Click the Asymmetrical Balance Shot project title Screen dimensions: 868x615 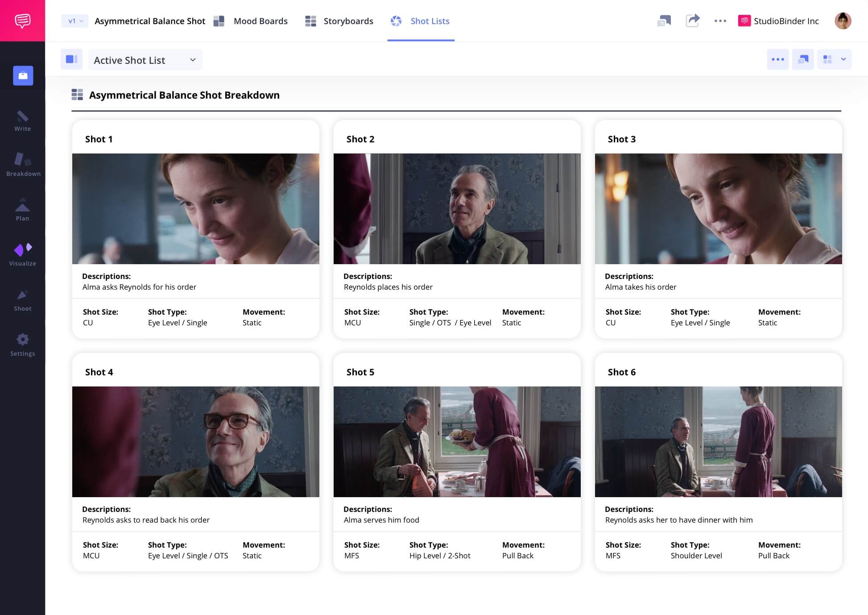pos(150,21)
